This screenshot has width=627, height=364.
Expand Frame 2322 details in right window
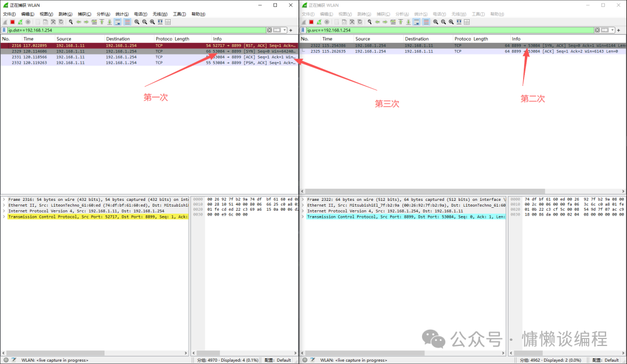302,199
